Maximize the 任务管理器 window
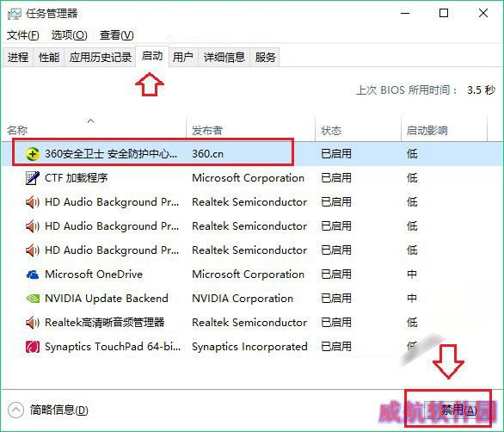The image size is (504, 432). [444, 13]
